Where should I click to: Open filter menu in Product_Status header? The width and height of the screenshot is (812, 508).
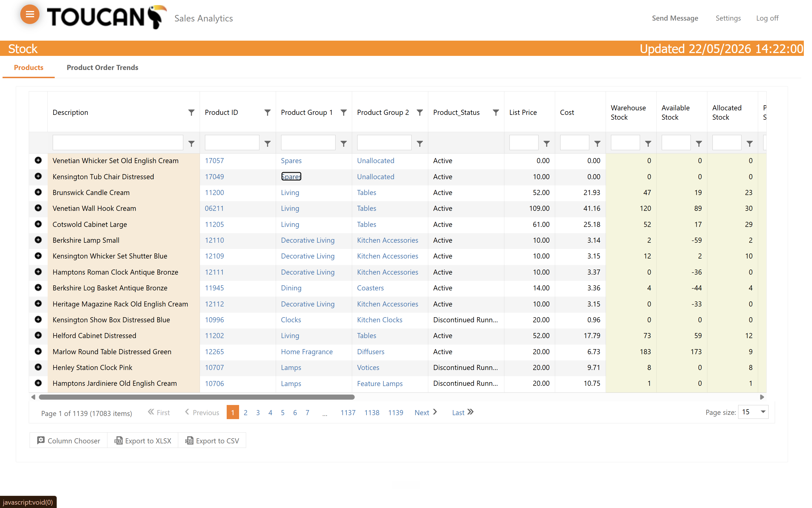coord(496,112)
